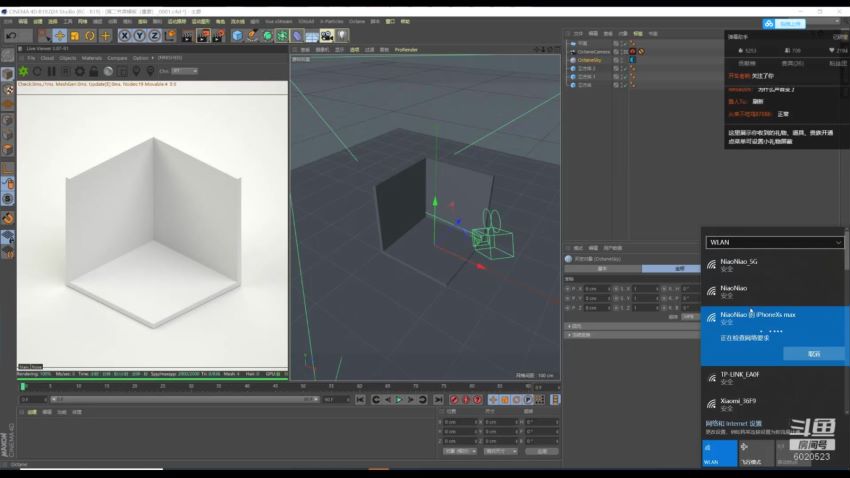Click the light bulb icon in toolbar
The height and width of the screenshot is (478, 850).
pos(342,36)
